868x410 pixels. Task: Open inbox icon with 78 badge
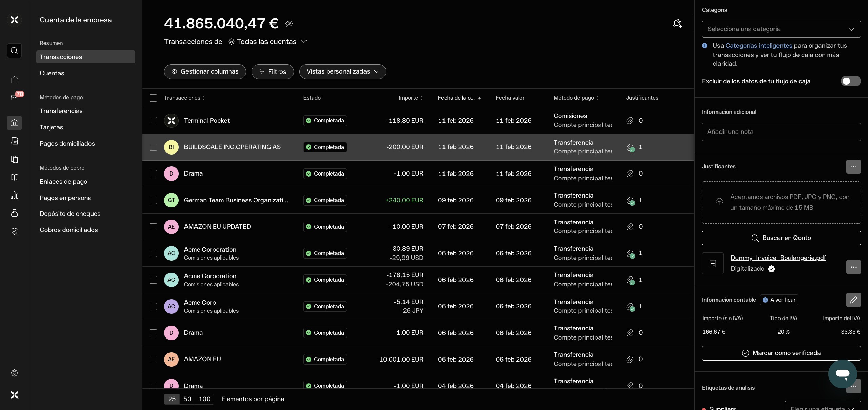[14, 98]
